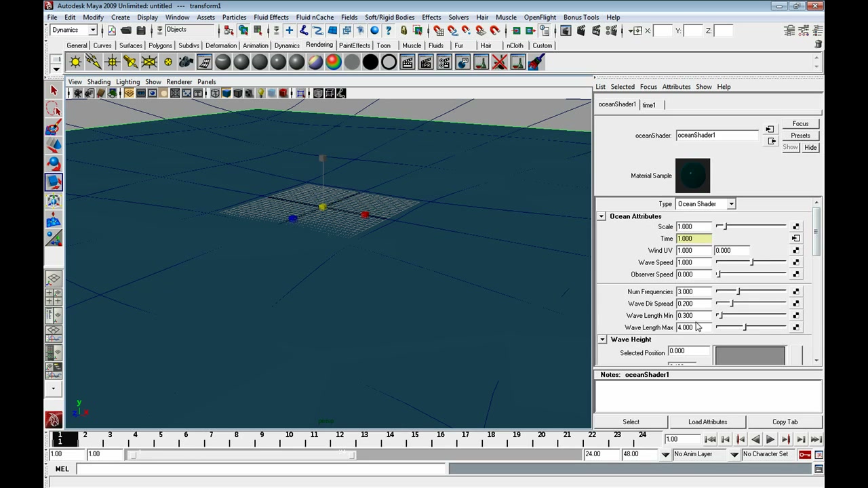Screen dimensions: 868x488
Task: Open the shelf options arrow menu
Action: click(56, 68)
